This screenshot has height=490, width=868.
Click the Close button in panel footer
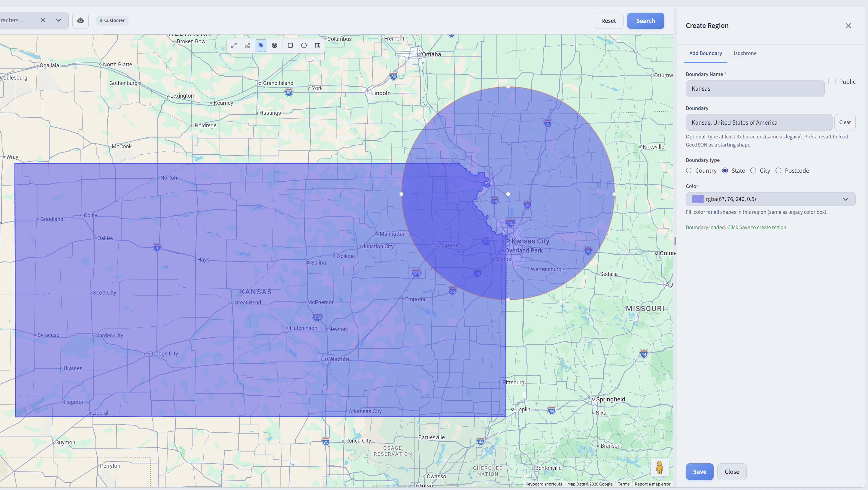(732, 472)
